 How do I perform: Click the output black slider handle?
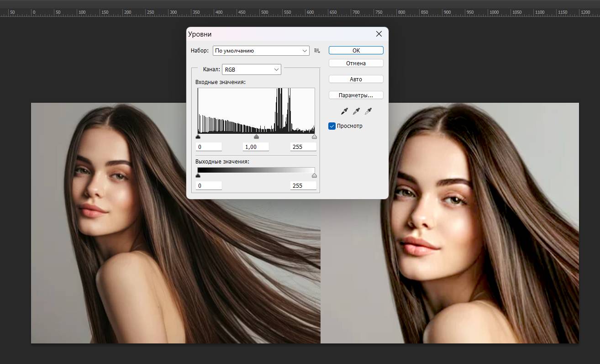[198, 175]
